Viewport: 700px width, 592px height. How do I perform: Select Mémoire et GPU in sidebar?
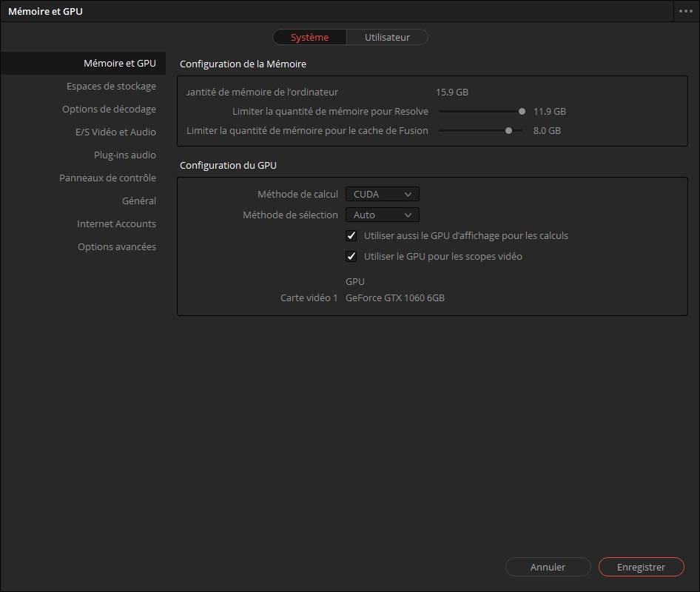[x=119, y=64]
